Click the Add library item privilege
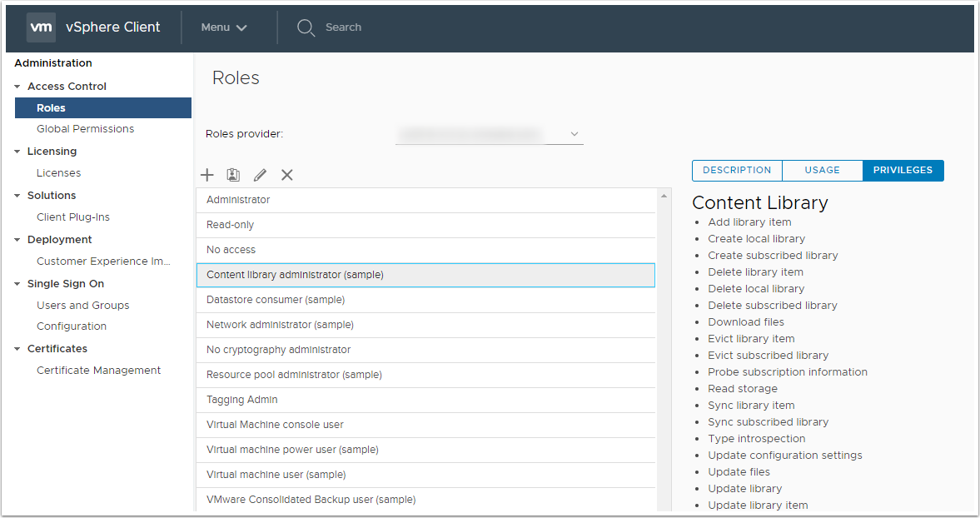The image size is (980, 518). click(x=749, y=222)
